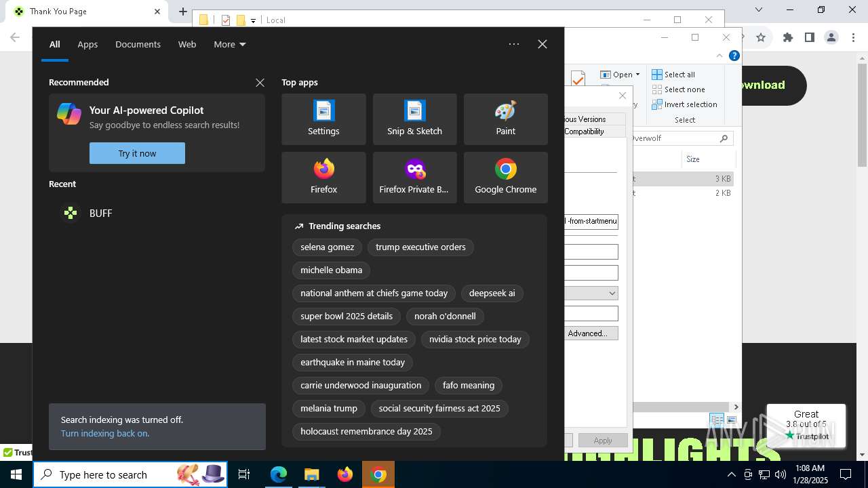Click Select none in Explorer ribbon

click(x=678, y=89)
